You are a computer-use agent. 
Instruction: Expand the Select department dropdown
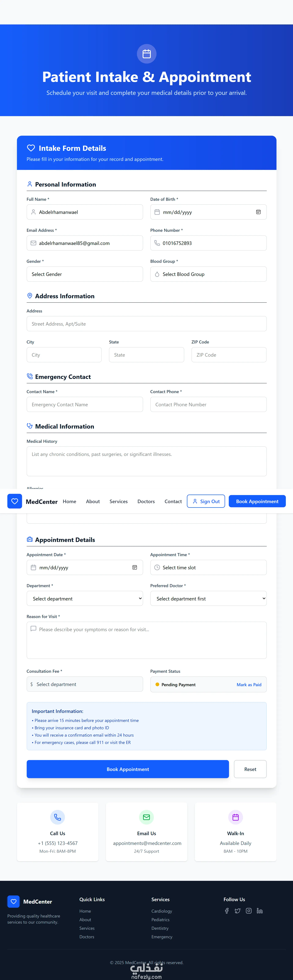[x=85, y=598]
